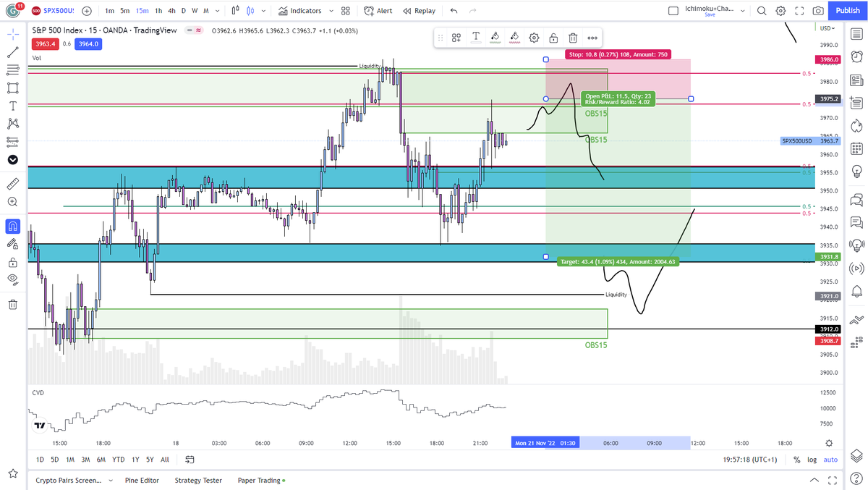Expand the chart type dropdown arrow

click(x=263, y=11)
